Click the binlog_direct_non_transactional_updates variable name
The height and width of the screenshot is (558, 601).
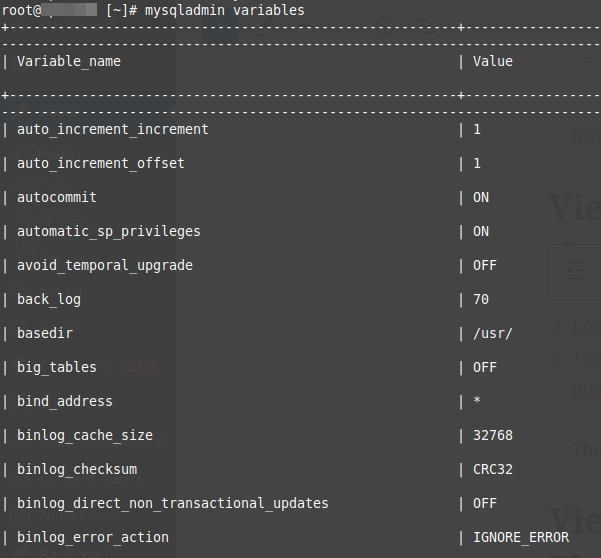[x=172, y=503]
